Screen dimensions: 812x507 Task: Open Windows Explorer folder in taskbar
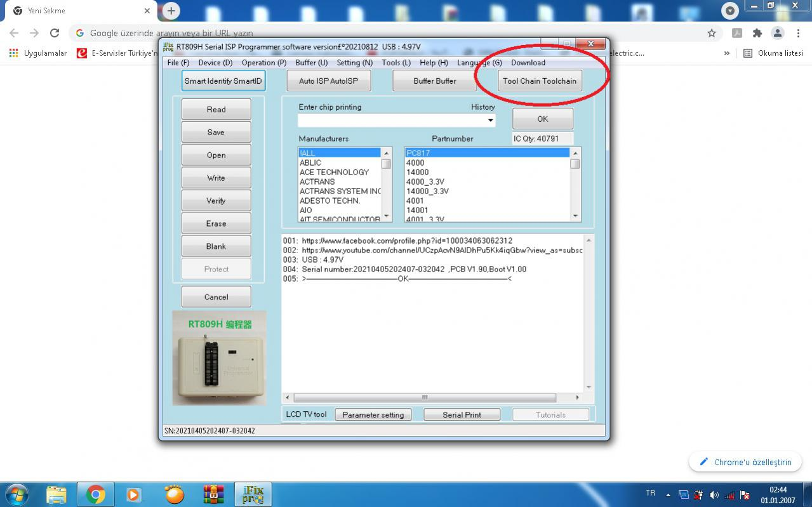[x=57, y=494]
